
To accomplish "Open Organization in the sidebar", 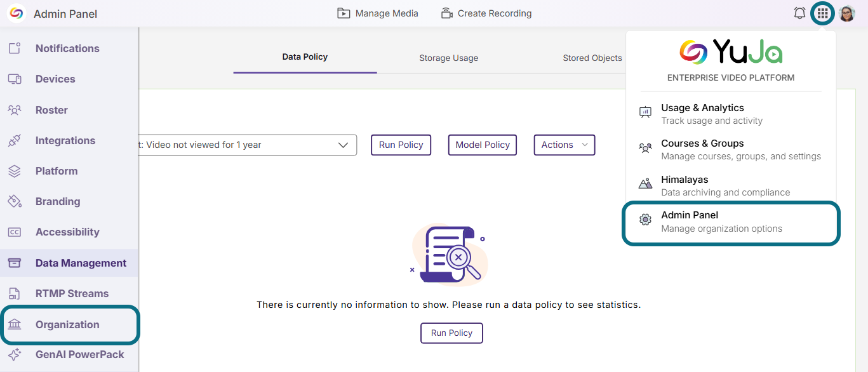I will 69,324.
